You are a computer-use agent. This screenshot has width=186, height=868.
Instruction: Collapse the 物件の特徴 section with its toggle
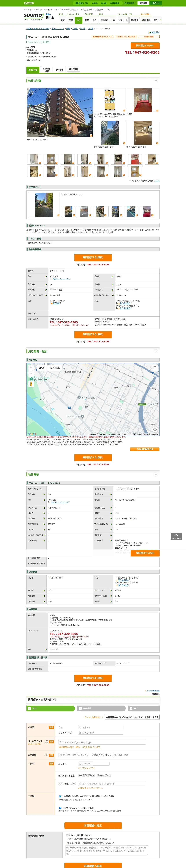point(156,81)
